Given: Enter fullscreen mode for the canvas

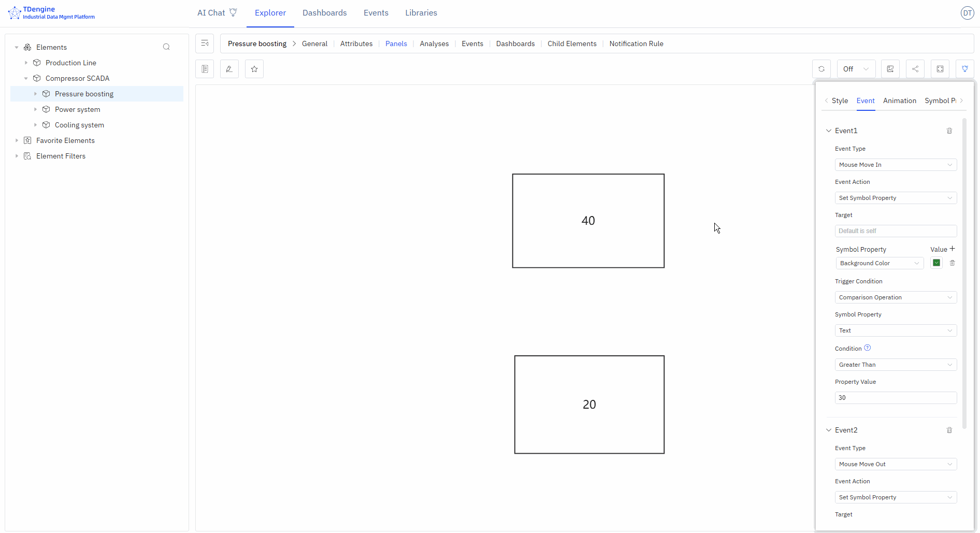Looking at the screenshot, I should (x=940, y=68).
